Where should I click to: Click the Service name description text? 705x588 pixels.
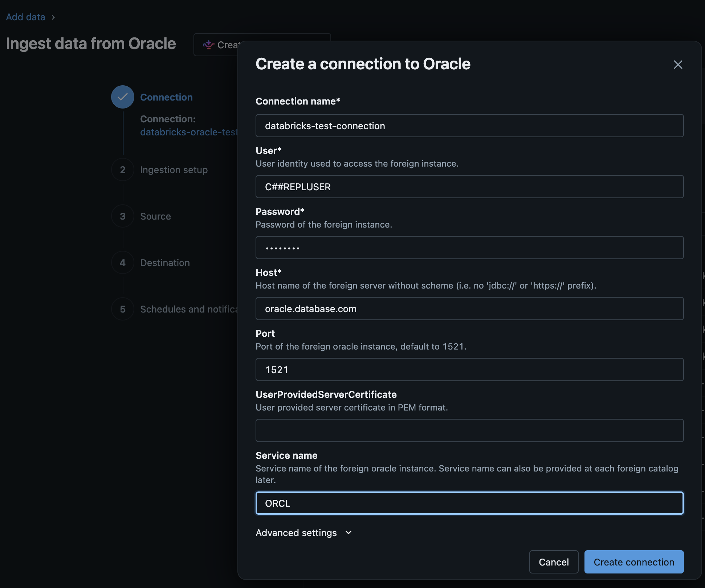click(x=467, y=474)
